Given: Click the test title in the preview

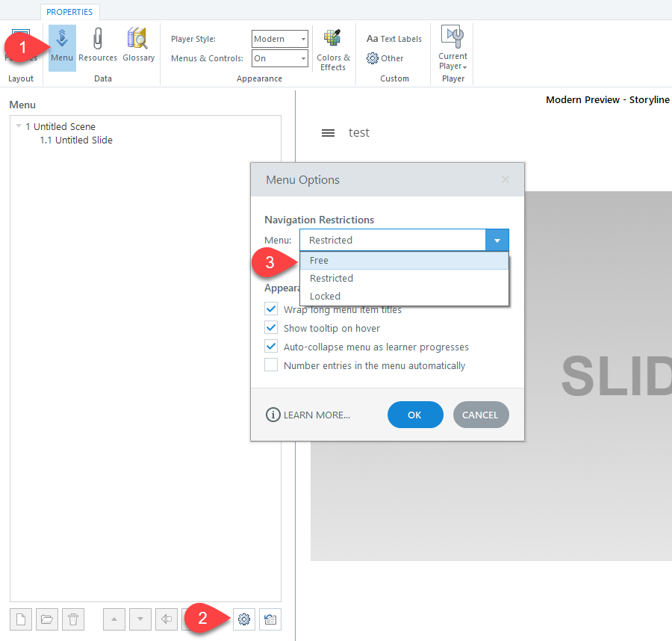Looking at the screenshot, I should tap(358, 133).
